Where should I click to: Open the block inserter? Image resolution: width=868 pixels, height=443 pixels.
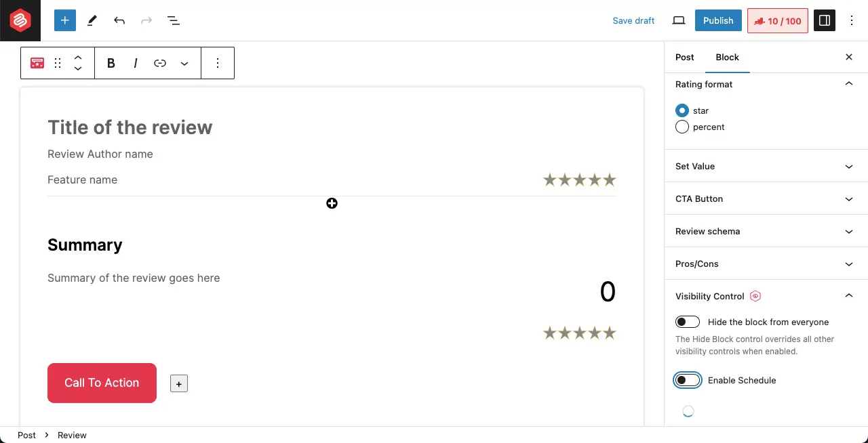click(x=64, y=20)
